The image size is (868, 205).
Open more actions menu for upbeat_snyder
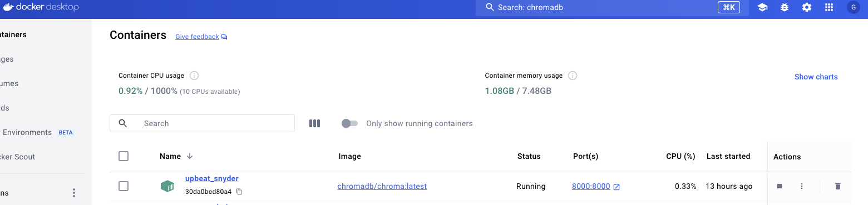pyautogui.click(x=802, y=186)
